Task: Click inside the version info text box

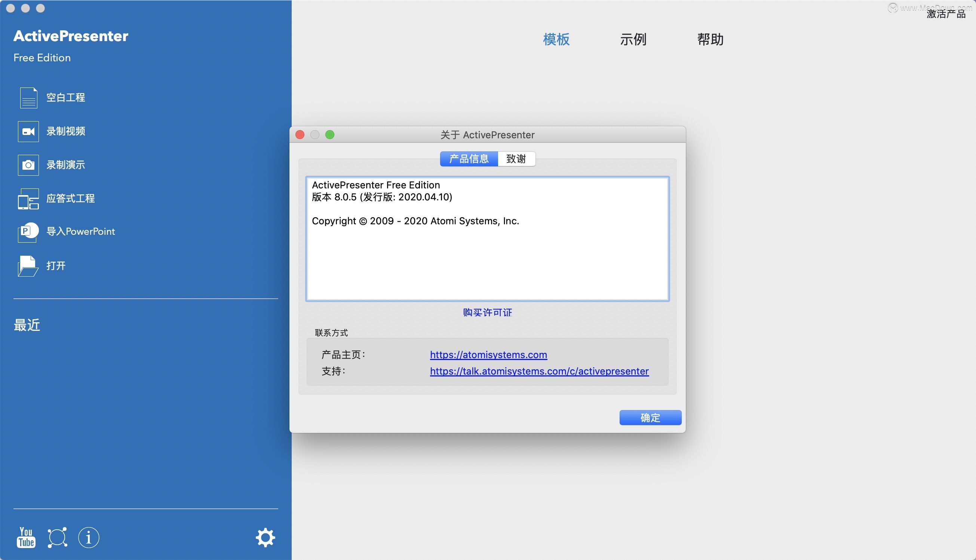Action: pos(487,239)
